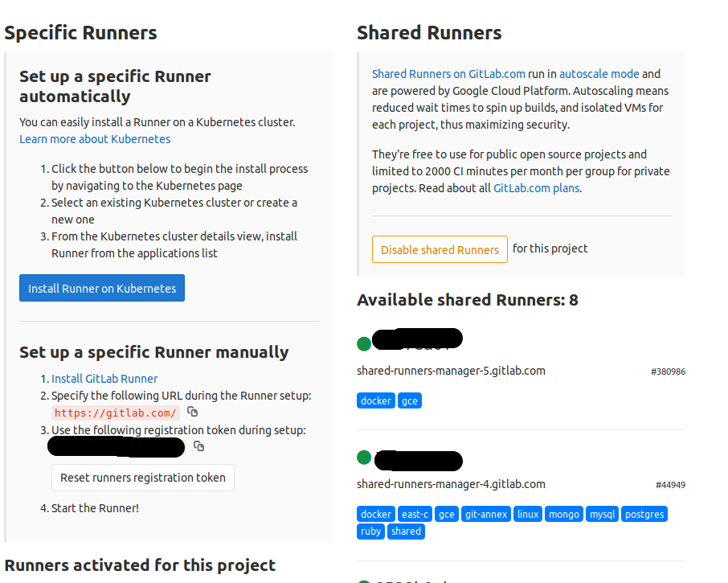Click the ruby tag
This screenshot has height=583, width=728.
coord(371,531)
